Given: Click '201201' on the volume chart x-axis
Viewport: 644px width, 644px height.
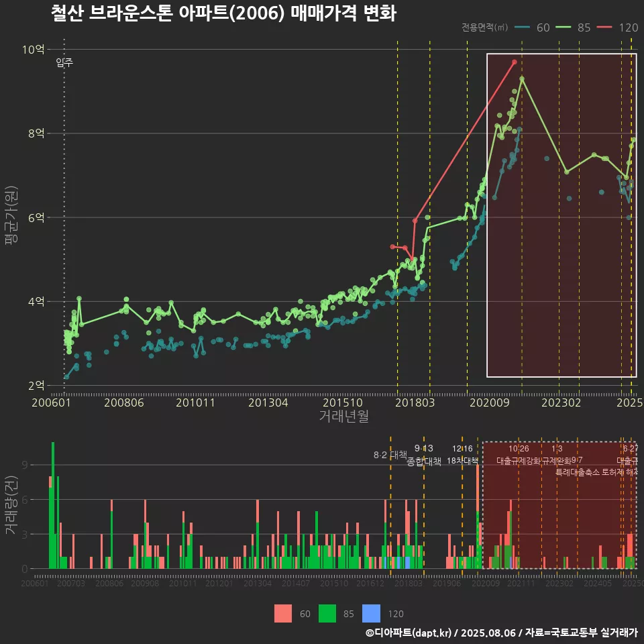Looking at the screenshot, I should point(219,583).
